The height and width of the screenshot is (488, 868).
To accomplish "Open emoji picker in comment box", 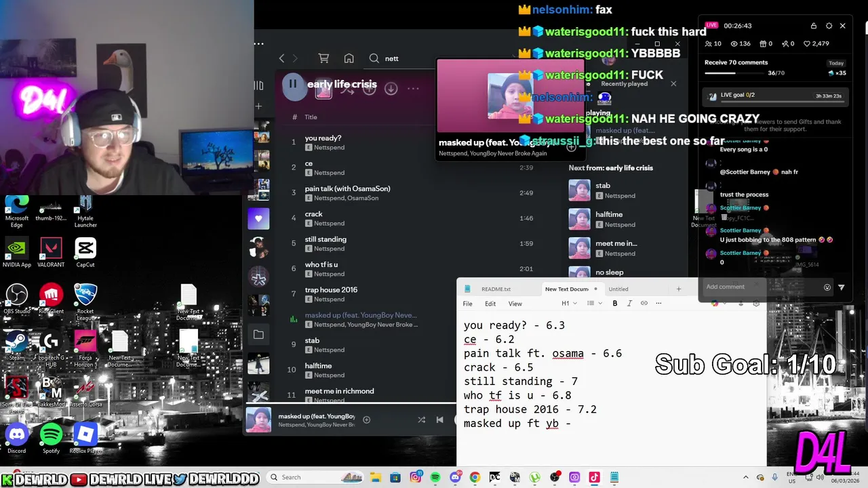I will point(827,287).
